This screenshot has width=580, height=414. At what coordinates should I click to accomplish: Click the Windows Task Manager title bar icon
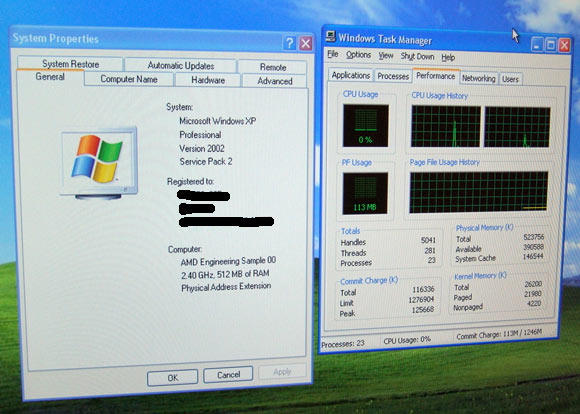(x=330, y=36)
